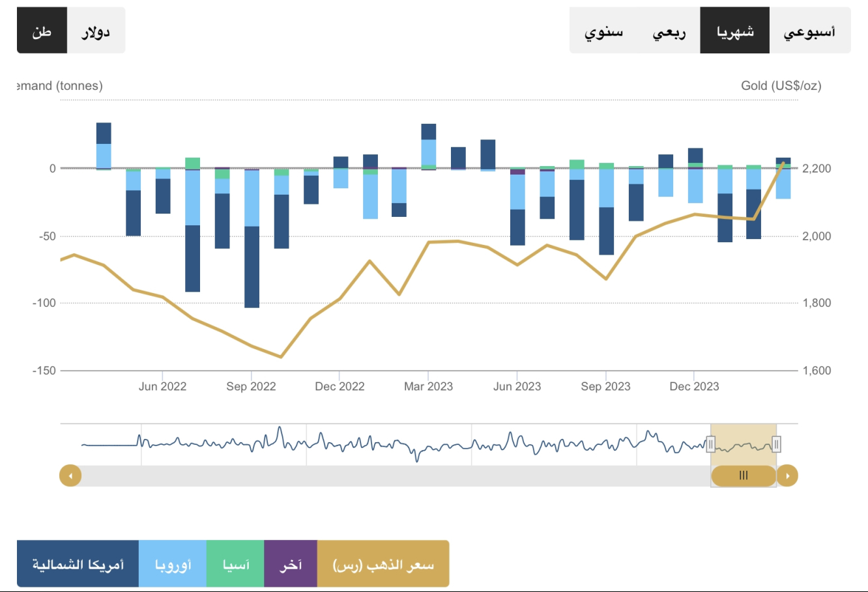
Task: Click the Sep 2022 axis label
Action: [251, 386]
